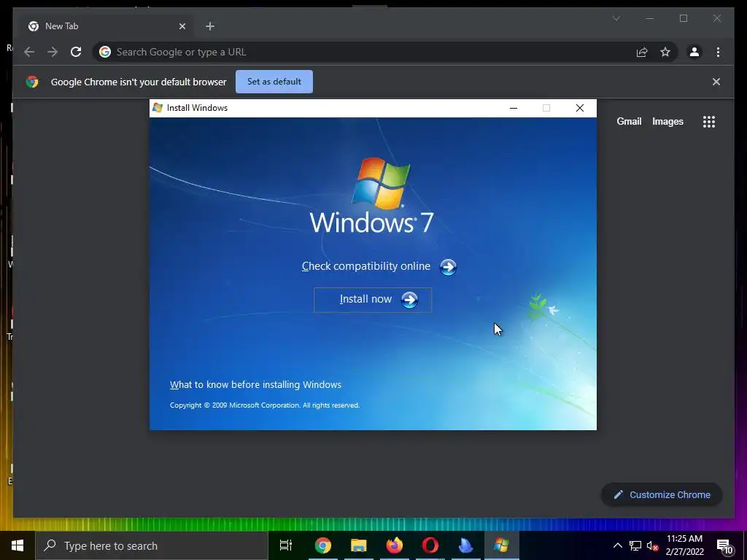The width and height of the screenshot is (747, 560).
Task: Click the Google logo in the address bar
Action: tap(105, 52)
